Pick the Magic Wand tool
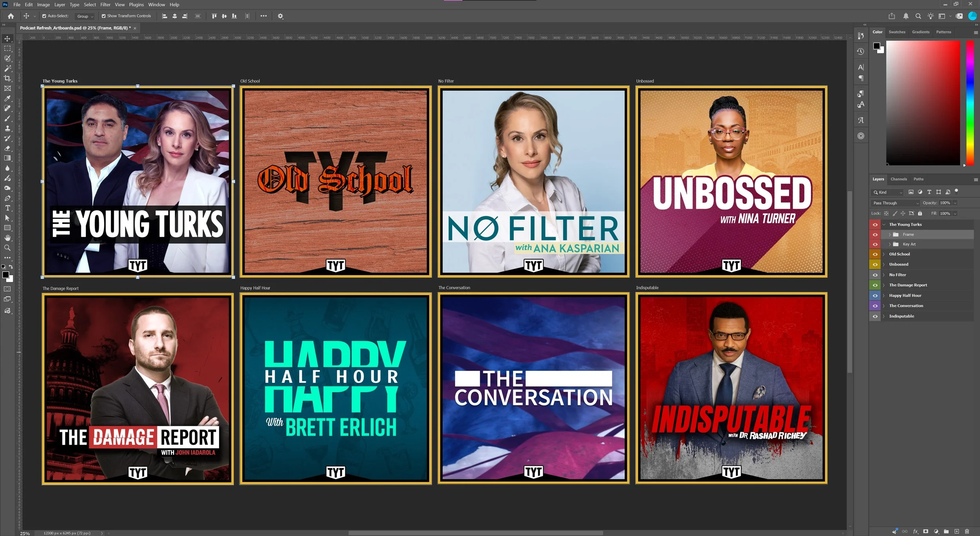The width and height of the screenshot is (980, 536). [x=7, y=68]
